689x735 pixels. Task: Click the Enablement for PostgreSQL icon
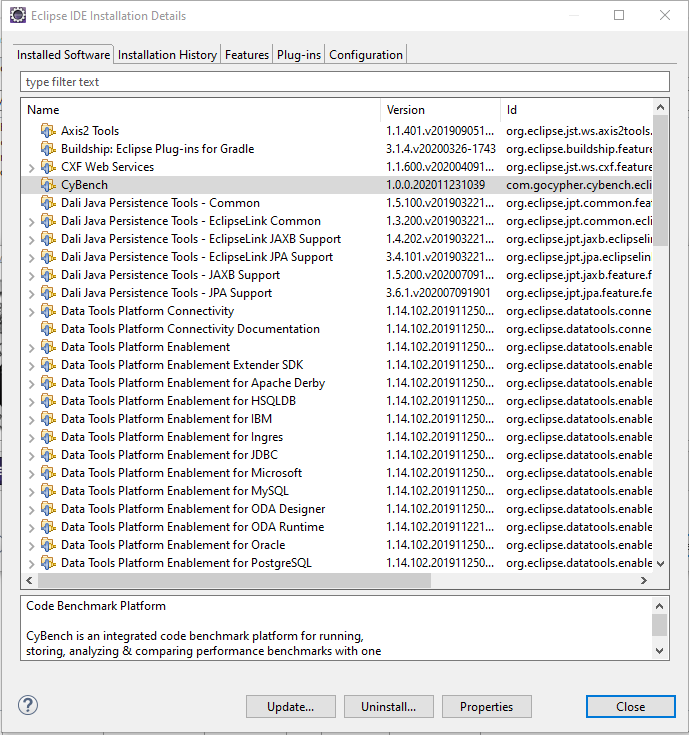coord(48,562)
